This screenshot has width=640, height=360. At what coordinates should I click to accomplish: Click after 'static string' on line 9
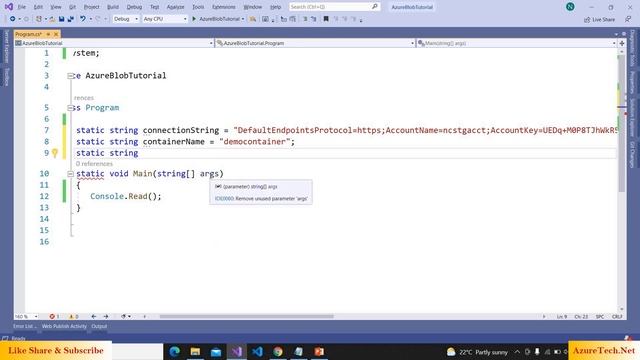pos(139,153)
